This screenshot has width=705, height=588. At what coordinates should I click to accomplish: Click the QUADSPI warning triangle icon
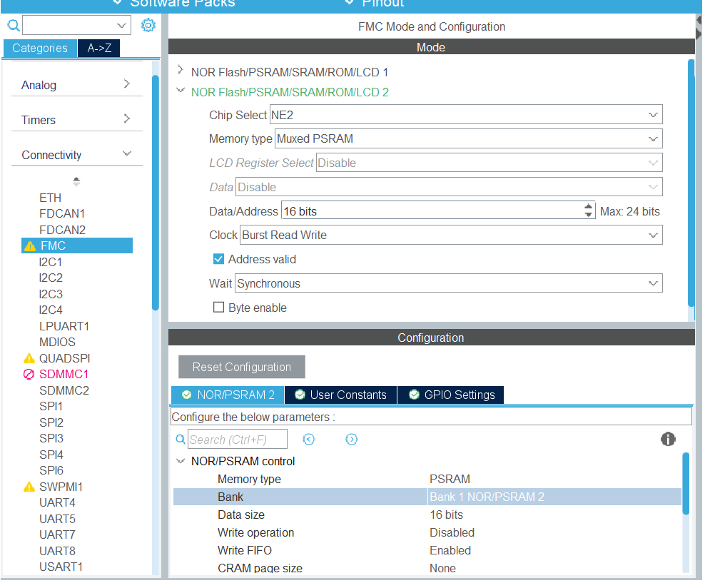pos(29,358)
